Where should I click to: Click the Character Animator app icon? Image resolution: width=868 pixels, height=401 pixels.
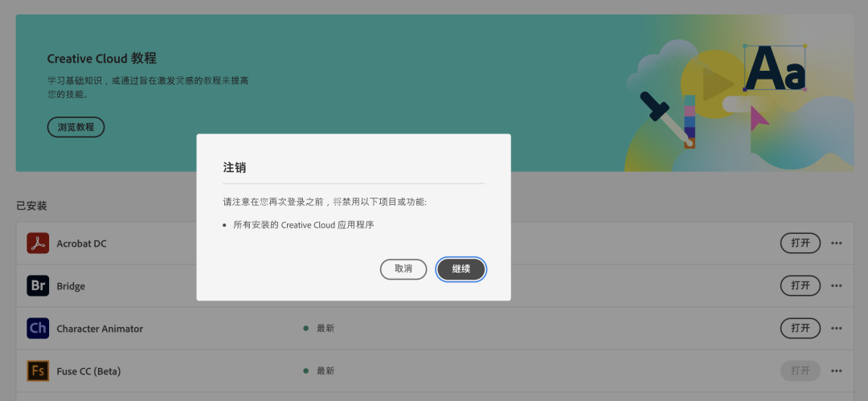[38, 329]
